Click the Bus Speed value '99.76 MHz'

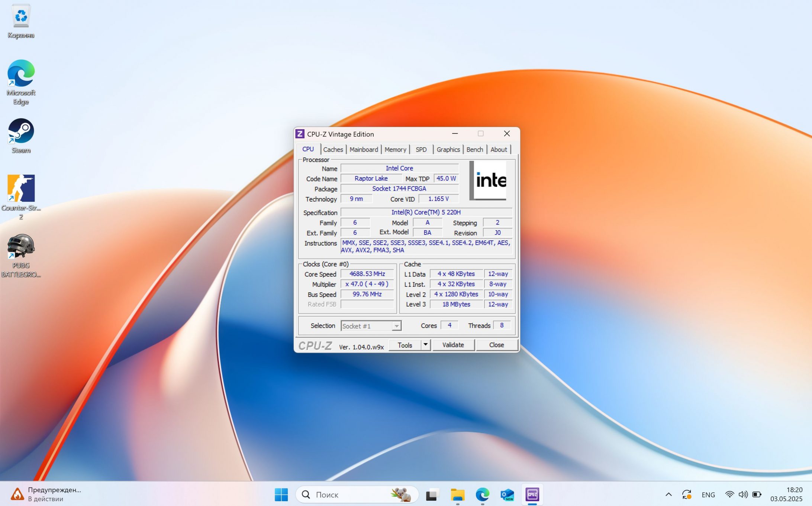point(367,294)
